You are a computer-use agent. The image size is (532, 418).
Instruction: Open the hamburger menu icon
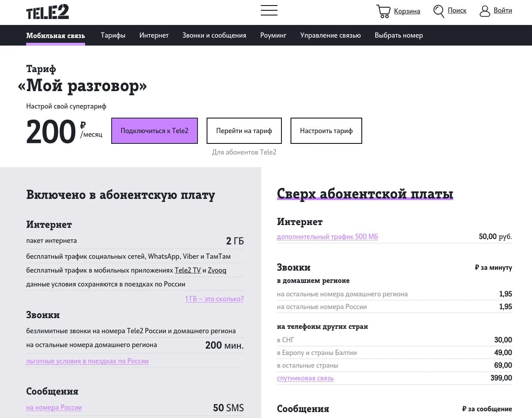pyautogui.click(x=269, y=10)
